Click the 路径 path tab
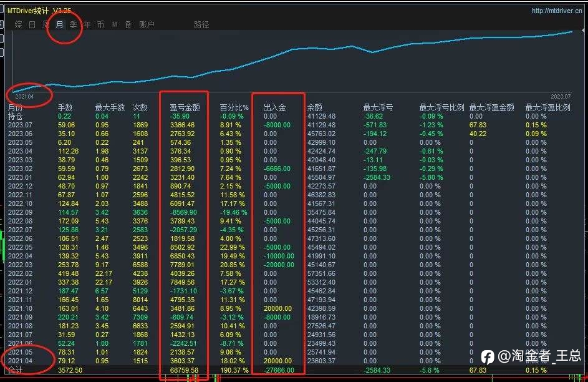This screenshot has height=382, width=588. point(201,25)
